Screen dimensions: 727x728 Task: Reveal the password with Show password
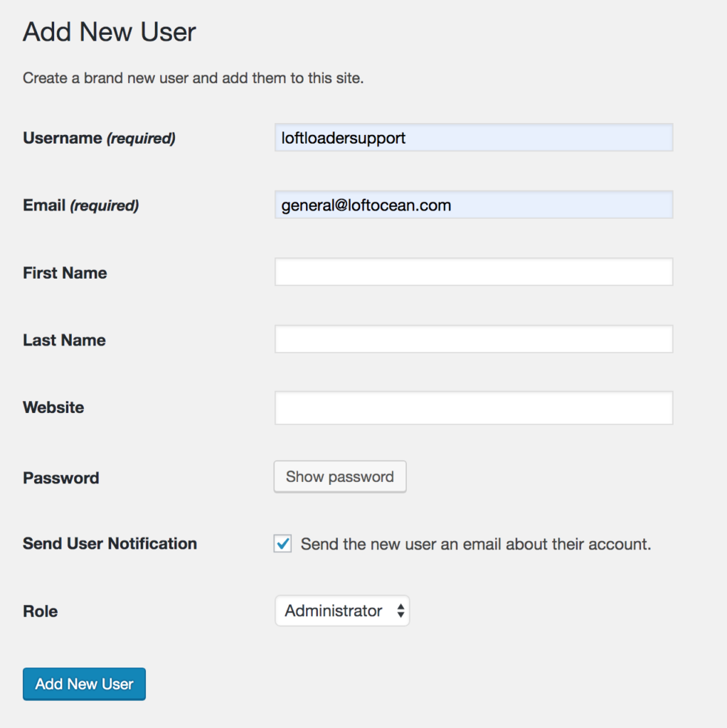pos(340,477)
